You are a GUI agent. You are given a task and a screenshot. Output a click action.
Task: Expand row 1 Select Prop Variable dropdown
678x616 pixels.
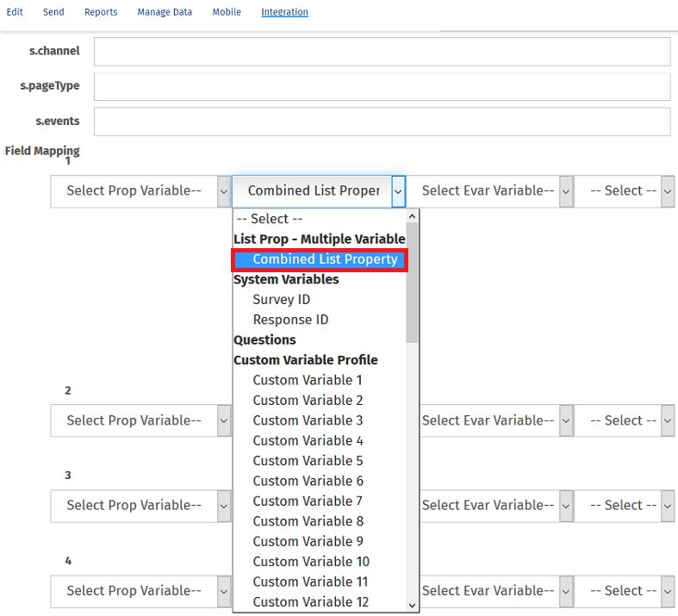pyautogui.click(x=140, y=191)
